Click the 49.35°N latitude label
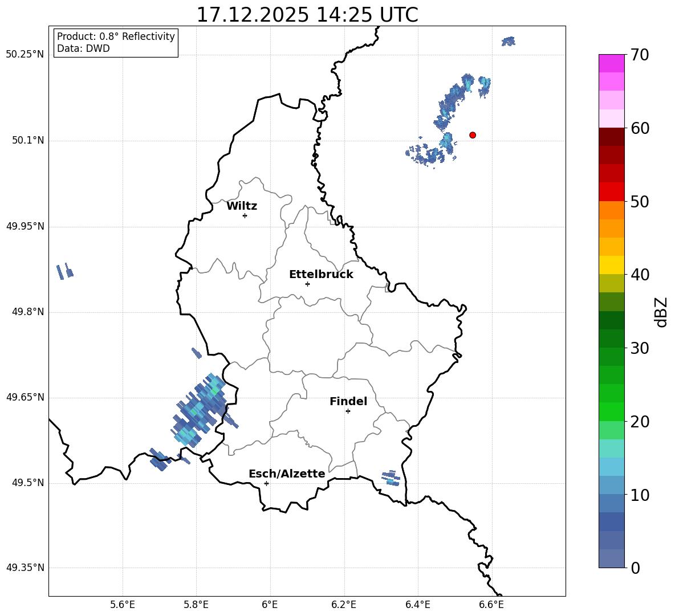Image resolution: width=675 pixels, height=616 pixels. point(25,568)
